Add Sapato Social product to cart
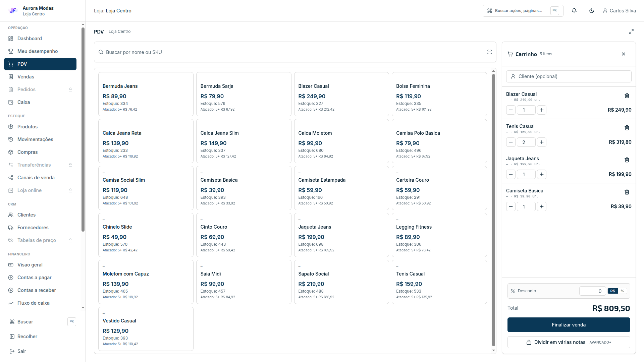 341,282
